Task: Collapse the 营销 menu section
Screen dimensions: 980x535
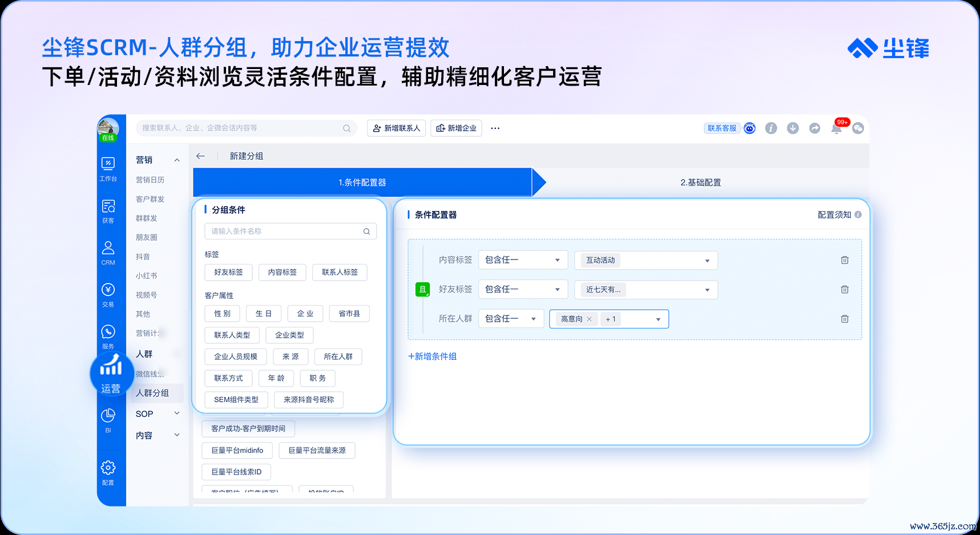Action: [x=177, y=160]
